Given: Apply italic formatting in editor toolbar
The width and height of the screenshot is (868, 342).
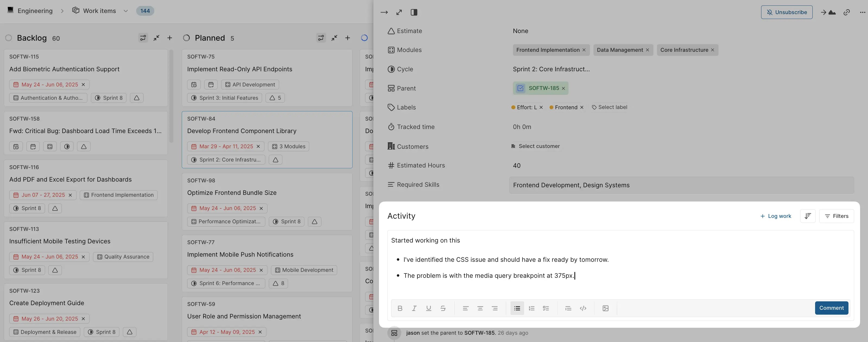Looking at the screenshot, I should 414,308.
